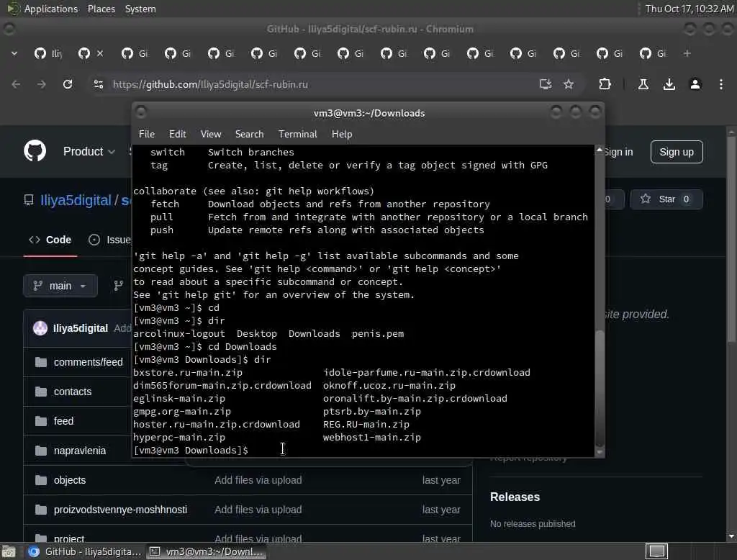
Task: Click the Sign up button
Action: [x=677, y=152]
